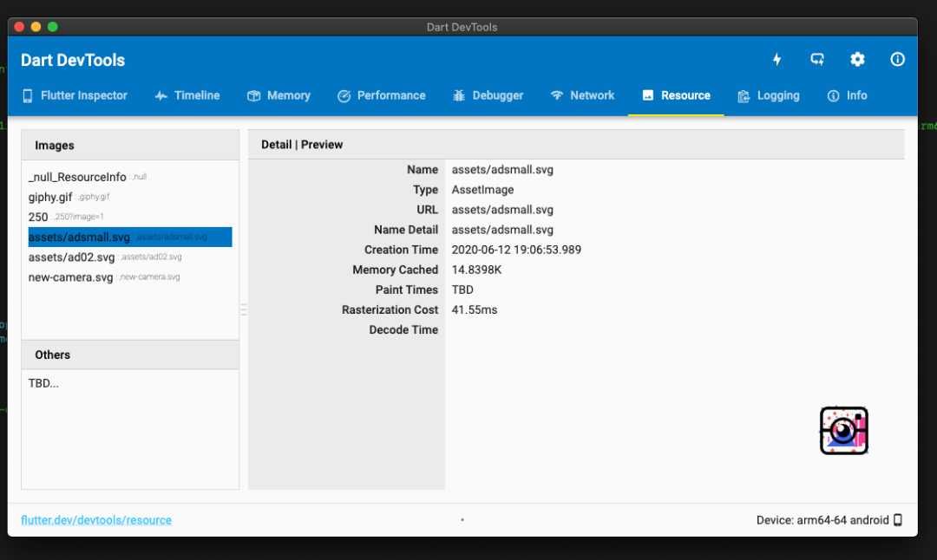Select _null_ResourceInfo list entry
Viewport: 937px width, 560px height.
tap(77, 177)
